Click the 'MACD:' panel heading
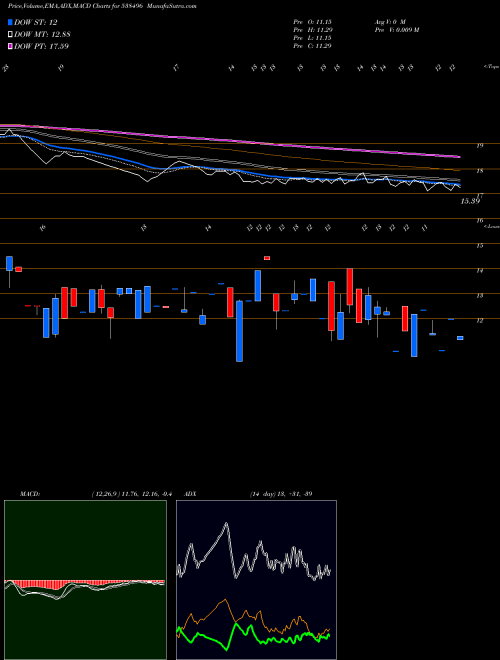This screenshot has width=500, height=660. 30,494
